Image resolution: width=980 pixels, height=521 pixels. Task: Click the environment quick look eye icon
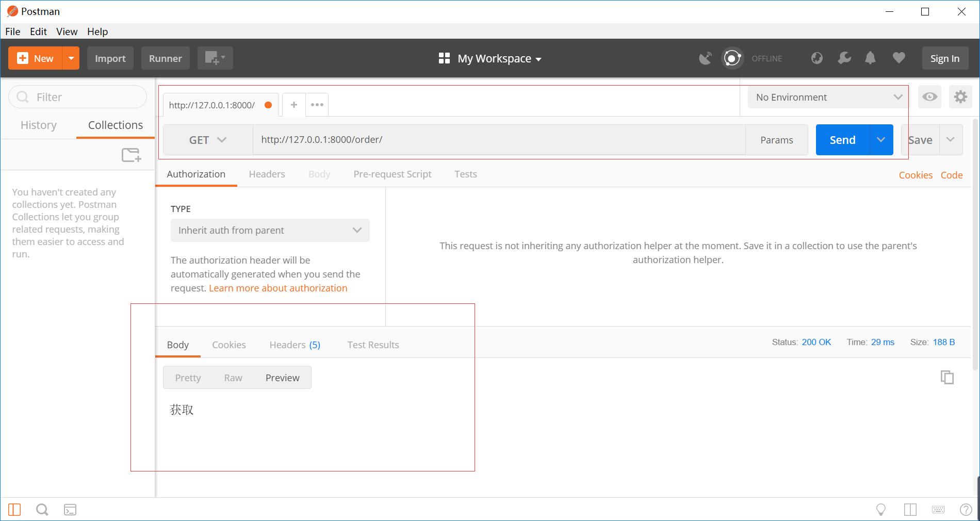[929, 97]
